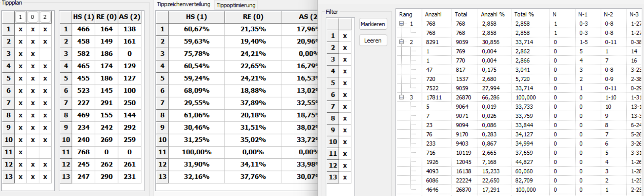Open the Tippzeichenverteilung tab

pyautogui.click(x=184, y=4)
